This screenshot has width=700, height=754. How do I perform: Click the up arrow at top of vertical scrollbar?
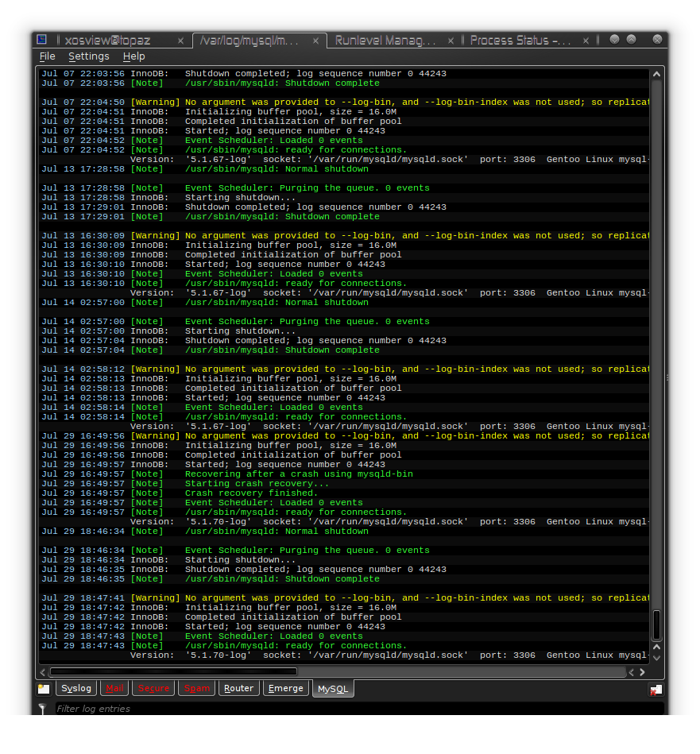pos(657,74)
